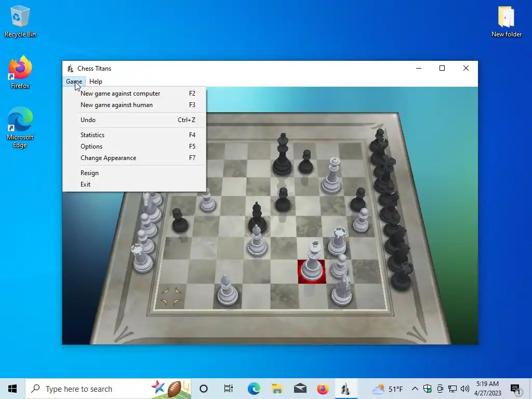Select the white queen near black king
The height and width of the screenshot is (399, 532).
click(x=331, y=177)
